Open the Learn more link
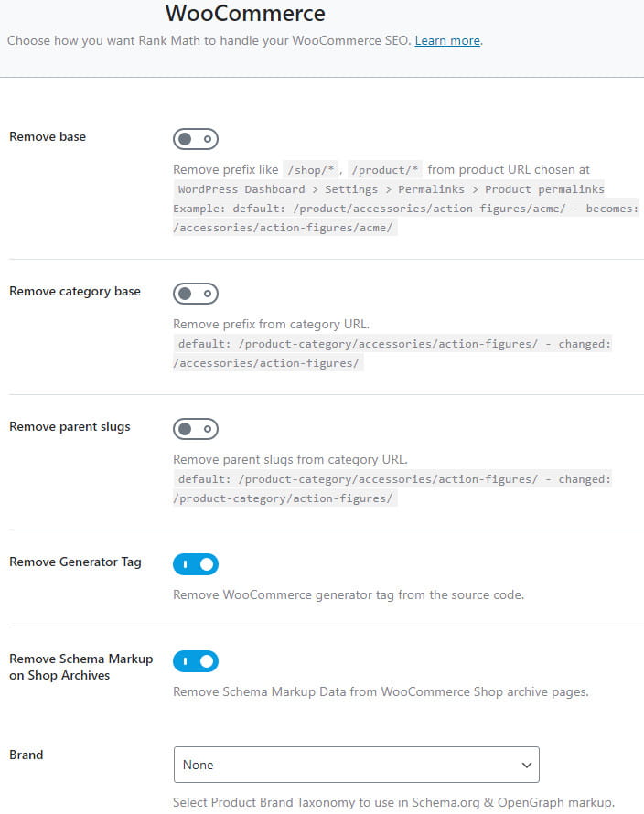Image resolution: width=644 pixels, height=814 pixels. tap(447, 41)
